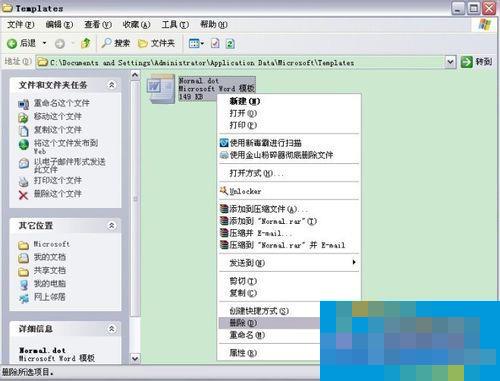Choose Add to "Normal.rar" entry
Viewport: 500px width, 381px height.
click(x=289, y=221)
